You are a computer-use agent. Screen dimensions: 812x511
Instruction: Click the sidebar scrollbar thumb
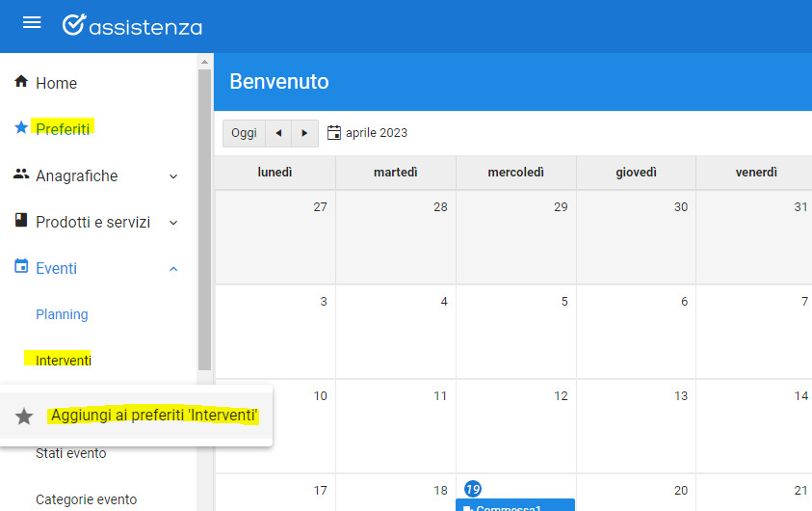pos(204,220)
